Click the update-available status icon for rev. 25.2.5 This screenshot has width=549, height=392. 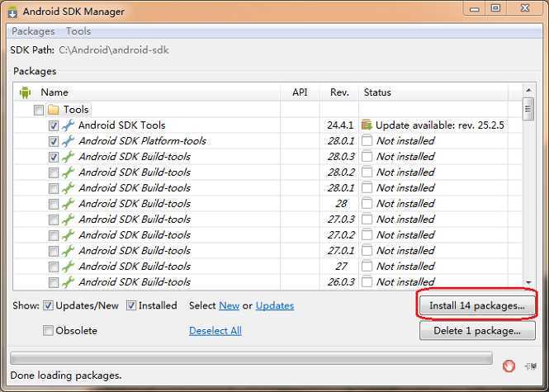(x=367, y=125)
